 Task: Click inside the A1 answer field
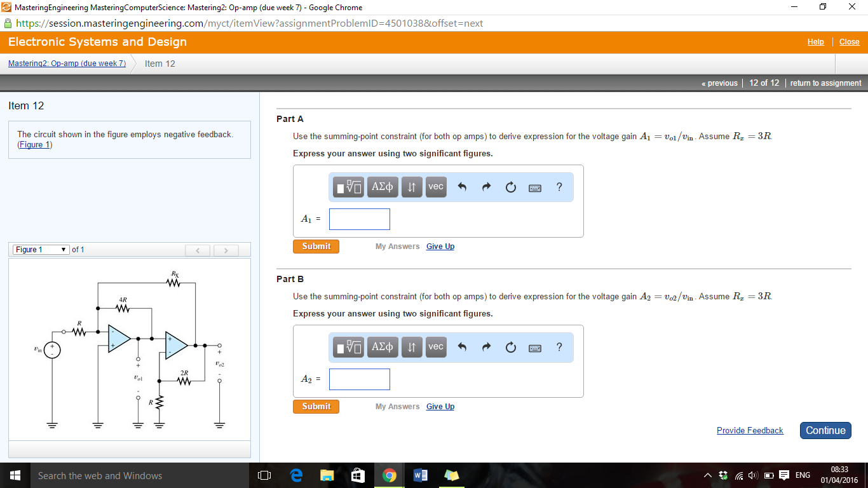[359, 219]
